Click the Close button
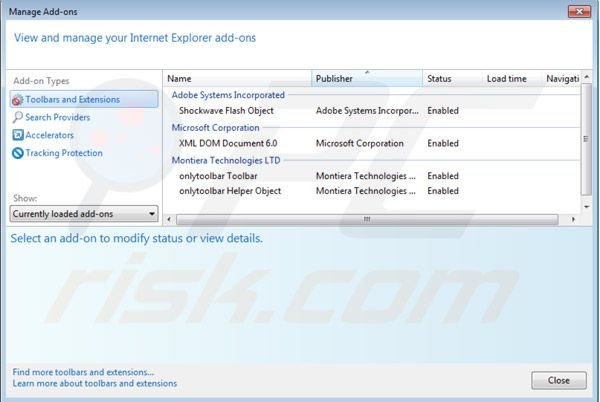The width and height of the screenshot is (600, 402). click(559, 381)
